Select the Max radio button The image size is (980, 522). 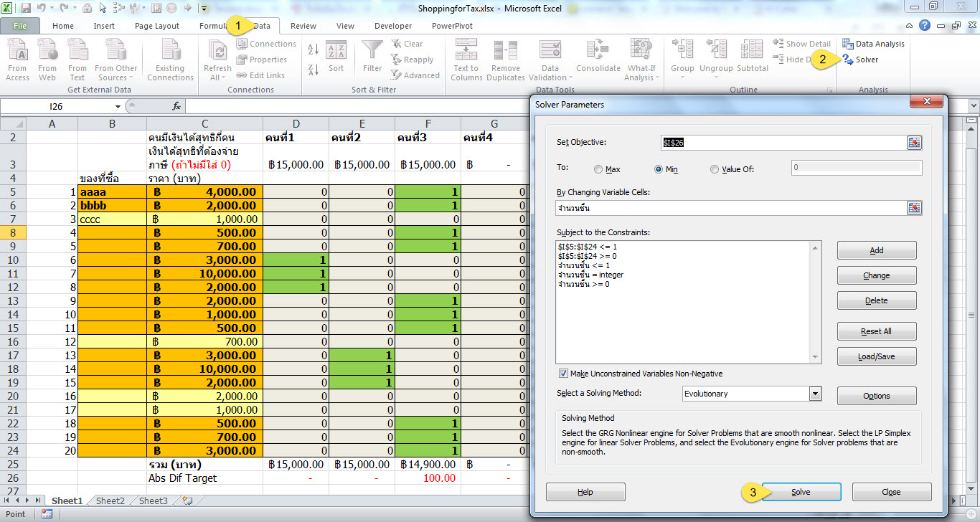point(598,170)
